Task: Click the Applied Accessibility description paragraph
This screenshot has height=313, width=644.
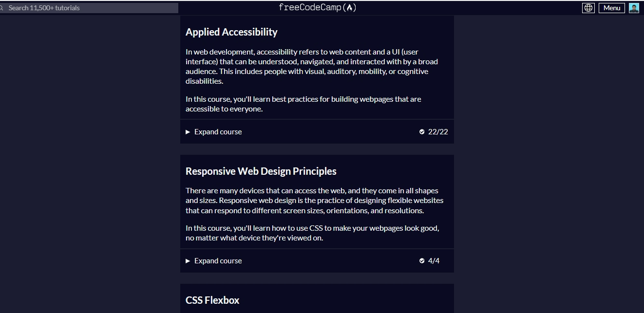Action: point(312,66)
